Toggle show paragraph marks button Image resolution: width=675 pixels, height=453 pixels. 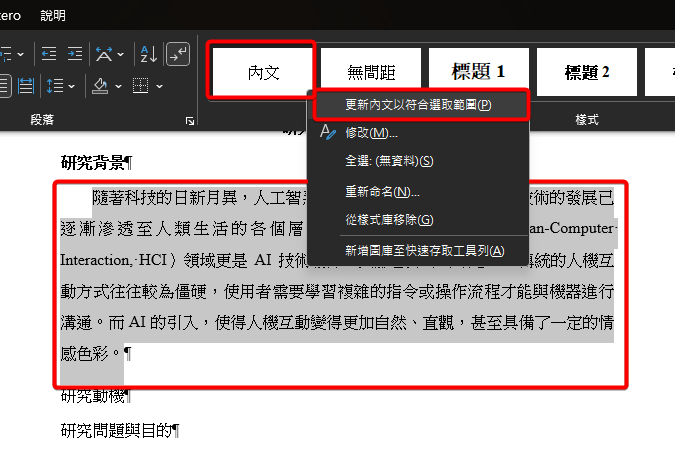[177, 54]
